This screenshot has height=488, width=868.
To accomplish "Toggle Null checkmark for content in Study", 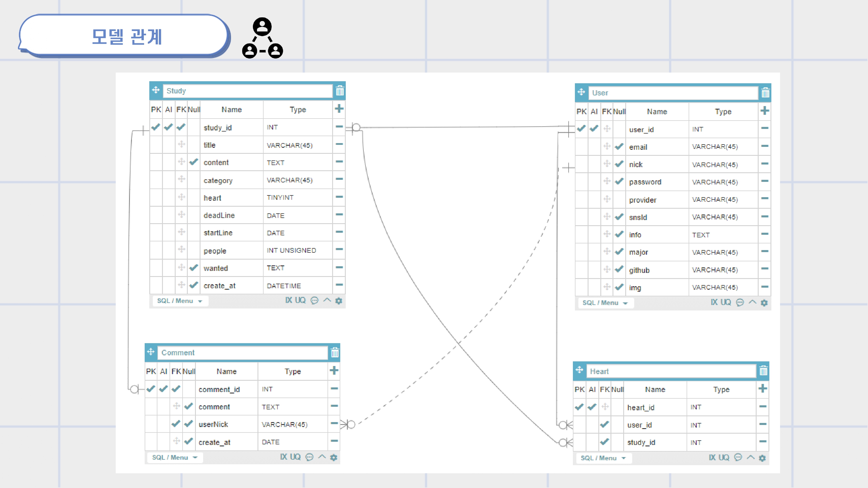I will point(193,162).
